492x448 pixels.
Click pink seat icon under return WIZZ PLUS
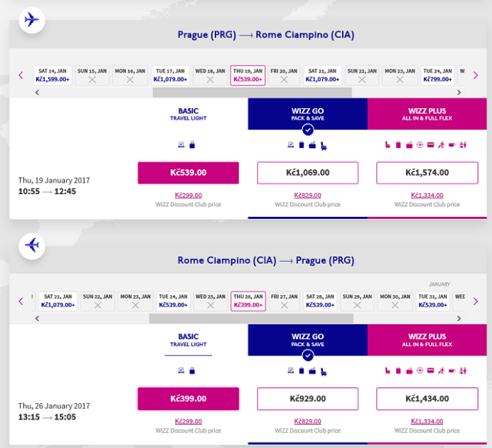(x=387, y=370)
